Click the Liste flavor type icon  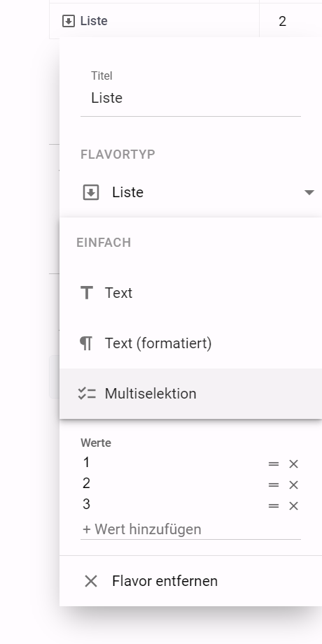91,192
